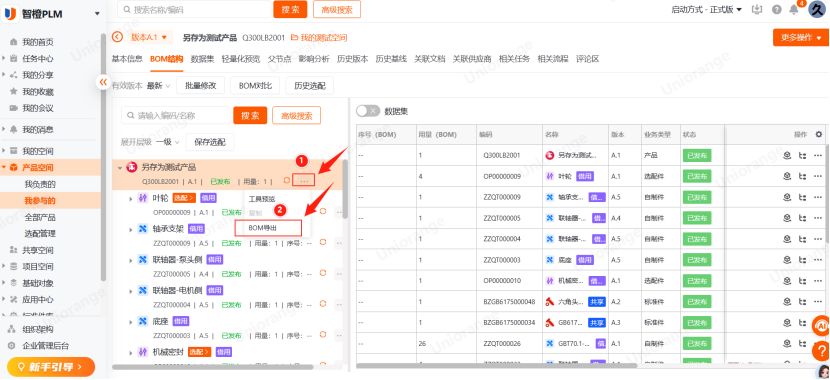Click the 保存选配 button
Screen dimensions: 830x380
tap(210, 142)
